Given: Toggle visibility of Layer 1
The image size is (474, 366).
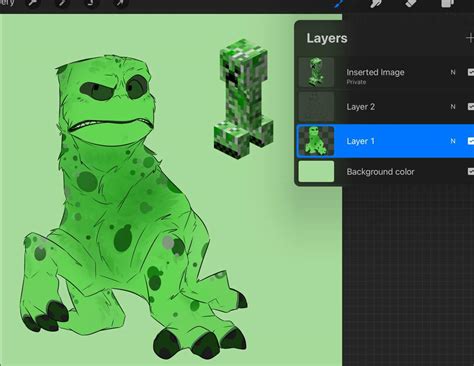Looking at the screenshot, I should [471, 141].
